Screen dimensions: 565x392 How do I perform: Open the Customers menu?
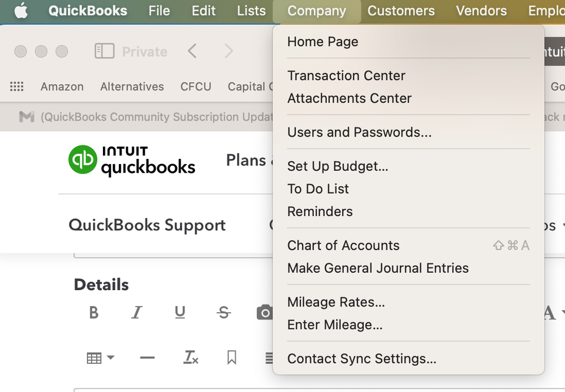point(401,10)
